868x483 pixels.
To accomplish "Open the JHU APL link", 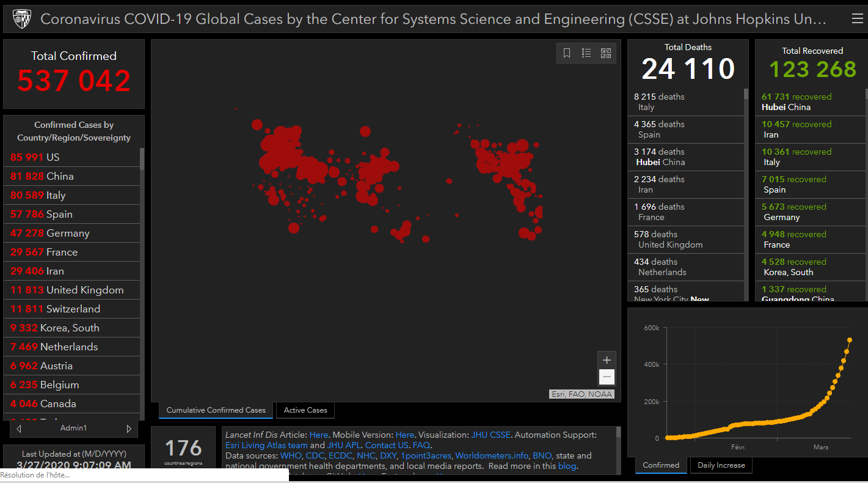I will (344, 446).
